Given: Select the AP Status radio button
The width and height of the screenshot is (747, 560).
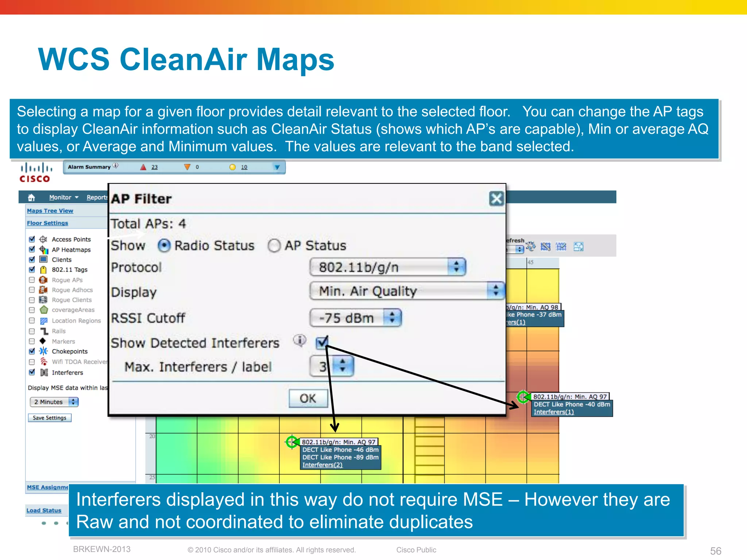Looking at the screenshot, I should 274,245.
